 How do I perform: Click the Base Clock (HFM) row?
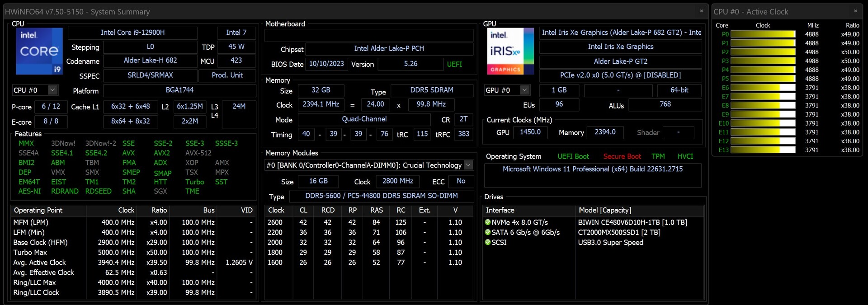(133, 243)
